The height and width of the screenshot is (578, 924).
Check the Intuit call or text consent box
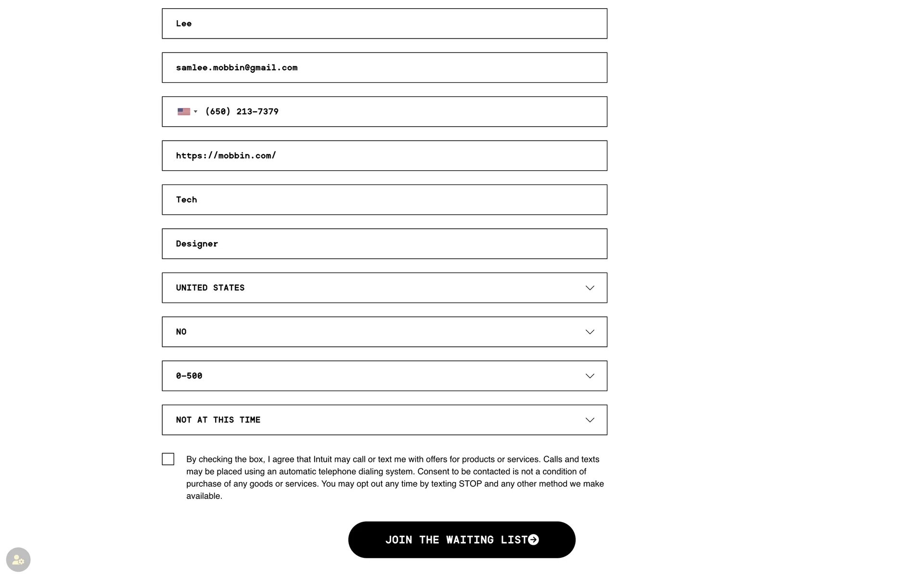[x=168, y=459]
